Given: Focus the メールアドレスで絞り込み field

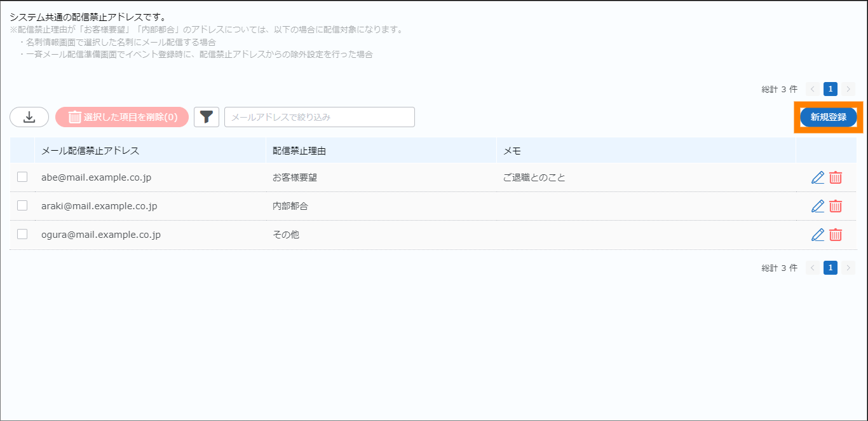Looking at the screenshot, I should (319, 117).
